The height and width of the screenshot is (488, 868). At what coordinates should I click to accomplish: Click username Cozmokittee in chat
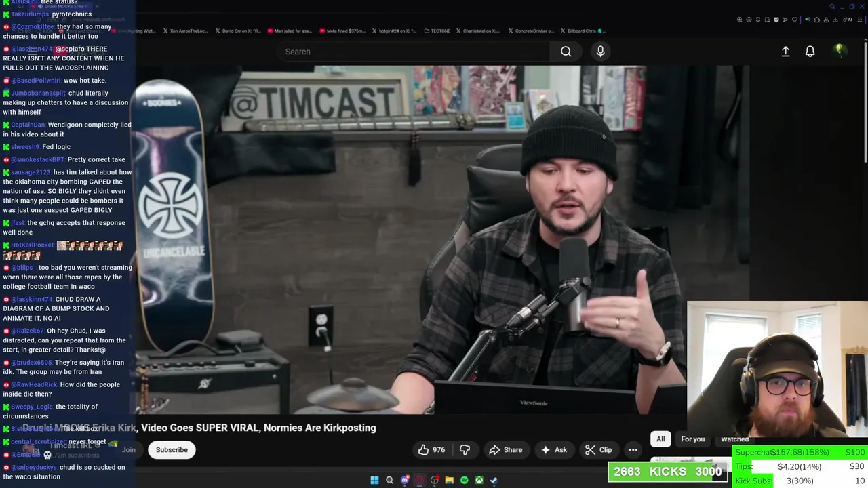(33, 26)
